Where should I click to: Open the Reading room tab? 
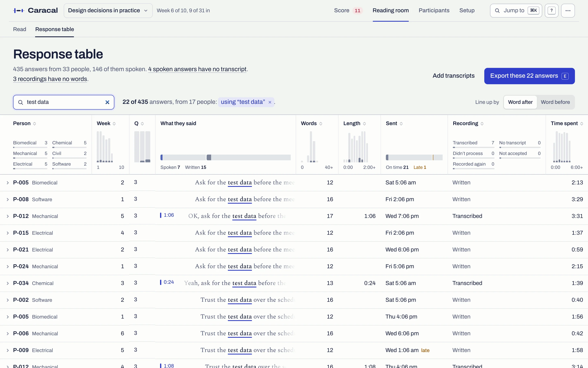click(x=390, y=10)
